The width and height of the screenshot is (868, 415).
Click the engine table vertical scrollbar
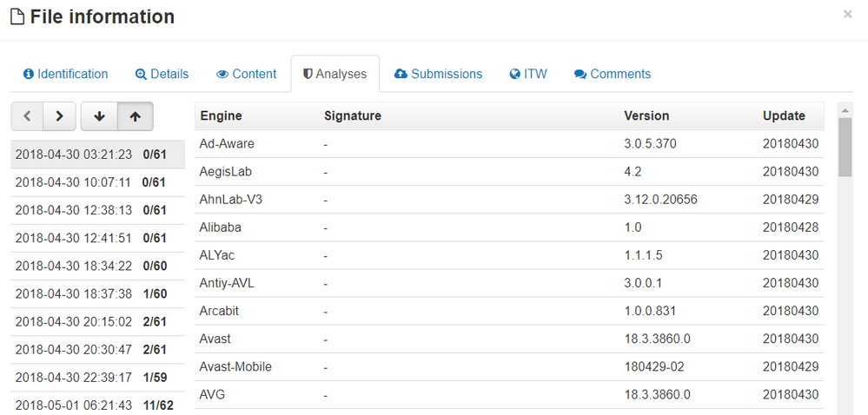(x=845, y=148)
